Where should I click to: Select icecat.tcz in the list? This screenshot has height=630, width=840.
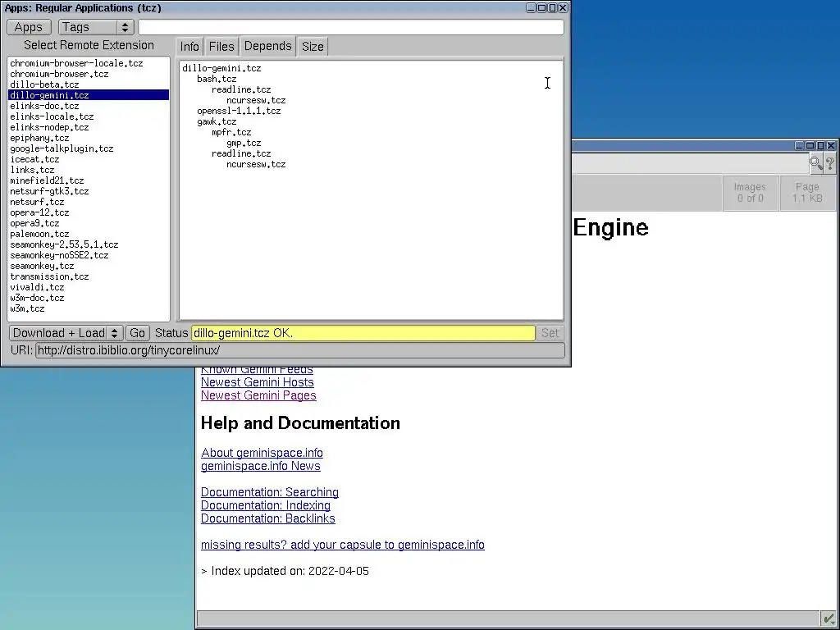pos(89,159)
